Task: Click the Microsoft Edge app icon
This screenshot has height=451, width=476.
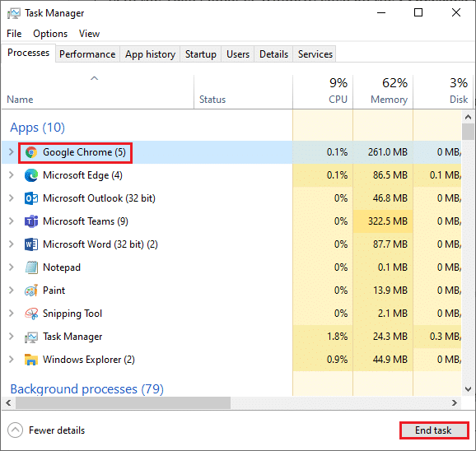Action: coord(31,175)
